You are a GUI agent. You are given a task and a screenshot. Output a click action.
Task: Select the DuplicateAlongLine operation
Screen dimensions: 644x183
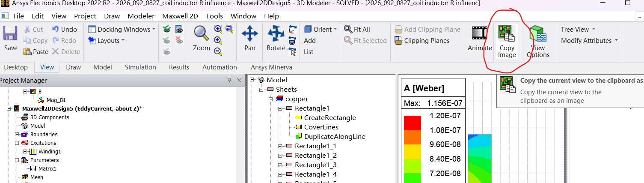pos(335,137)
